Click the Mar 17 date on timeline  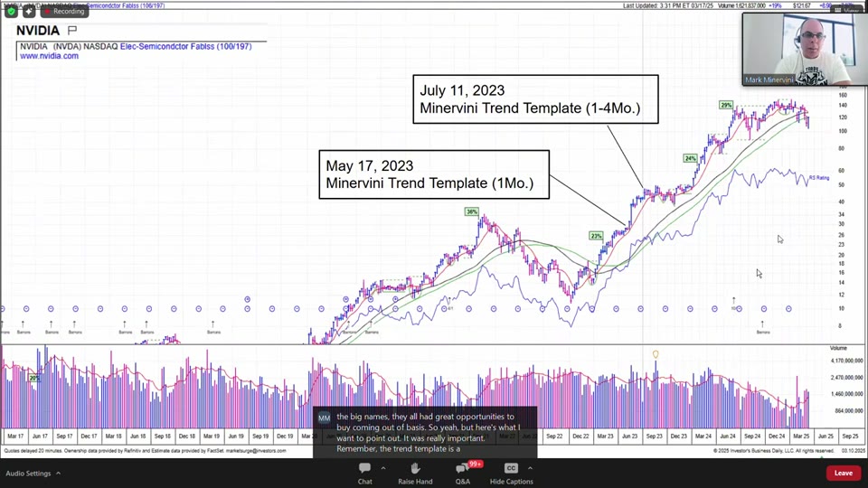click(x=15, y=436)
